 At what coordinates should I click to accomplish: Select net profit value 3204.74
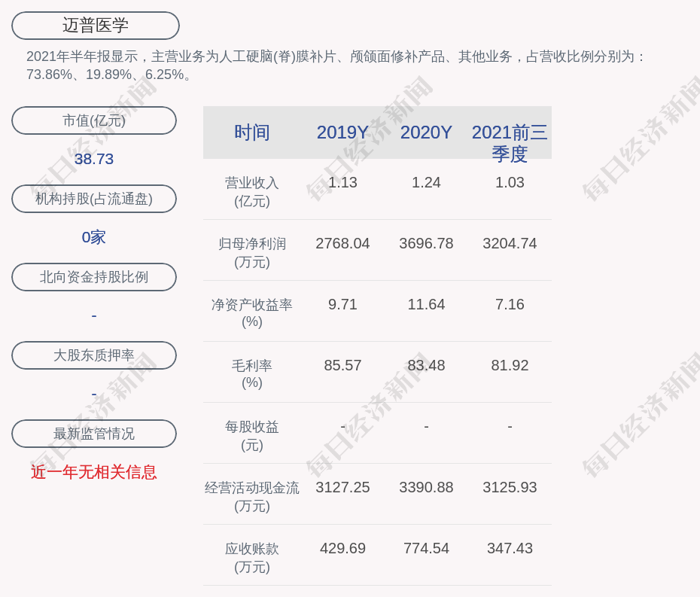(x=510, y=243)
